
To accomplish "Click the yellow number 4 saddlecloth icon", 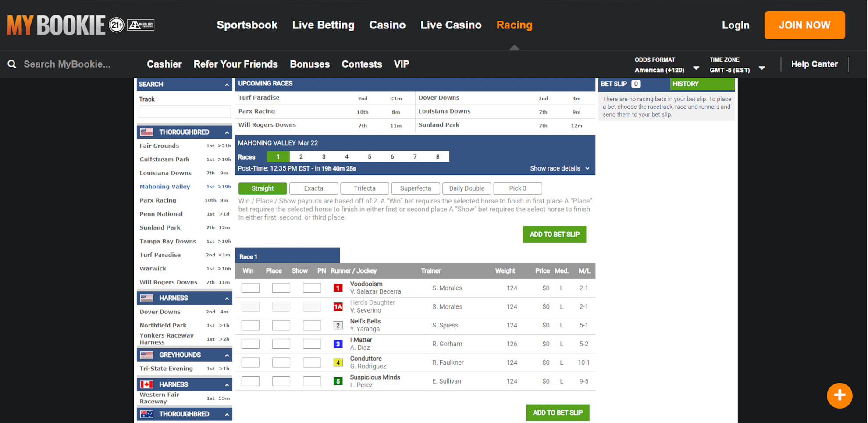I will (x=338, y=363).
